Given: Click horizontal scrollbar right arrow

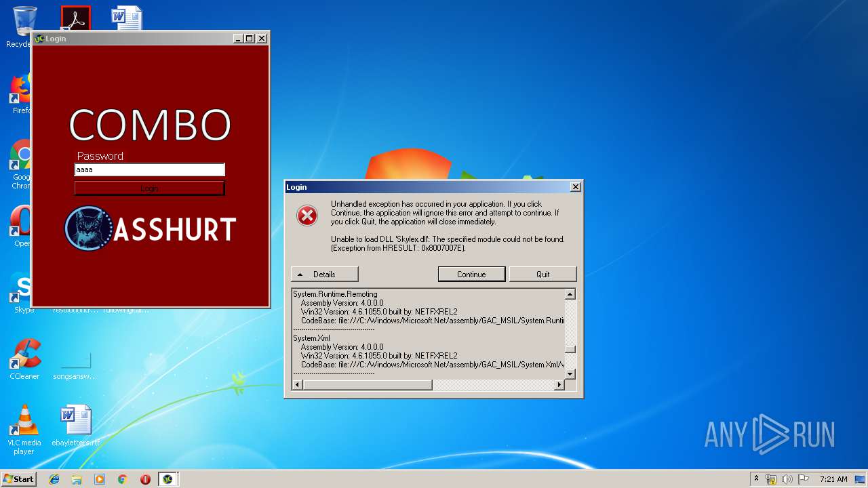Looking at the screenshot, I should pos(559,385).
